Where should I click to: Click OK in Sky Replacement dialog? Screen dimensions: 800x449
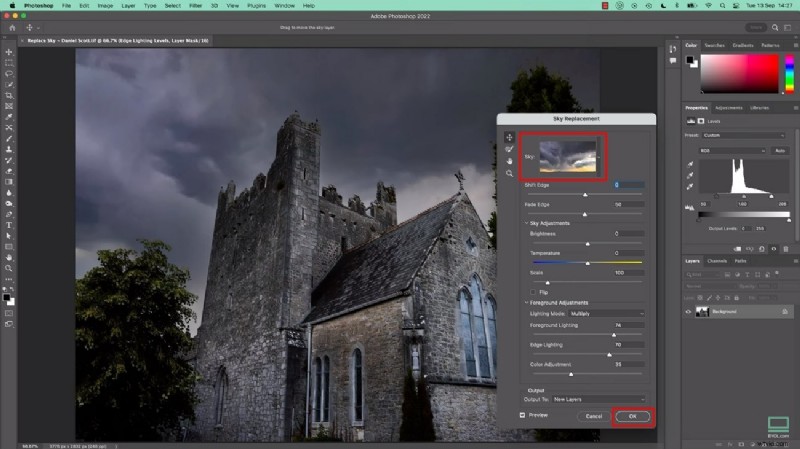pos(633,416)
